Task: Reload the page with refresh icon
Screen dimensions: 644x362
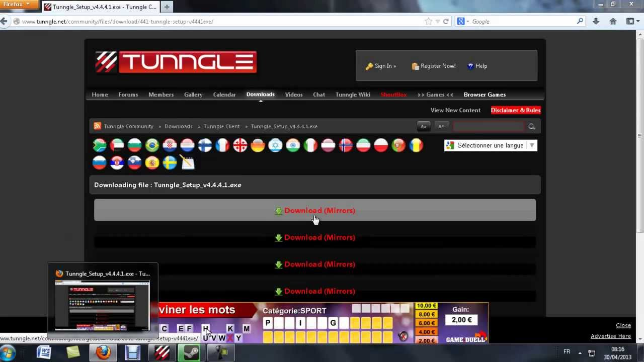Action: point(446,21)
